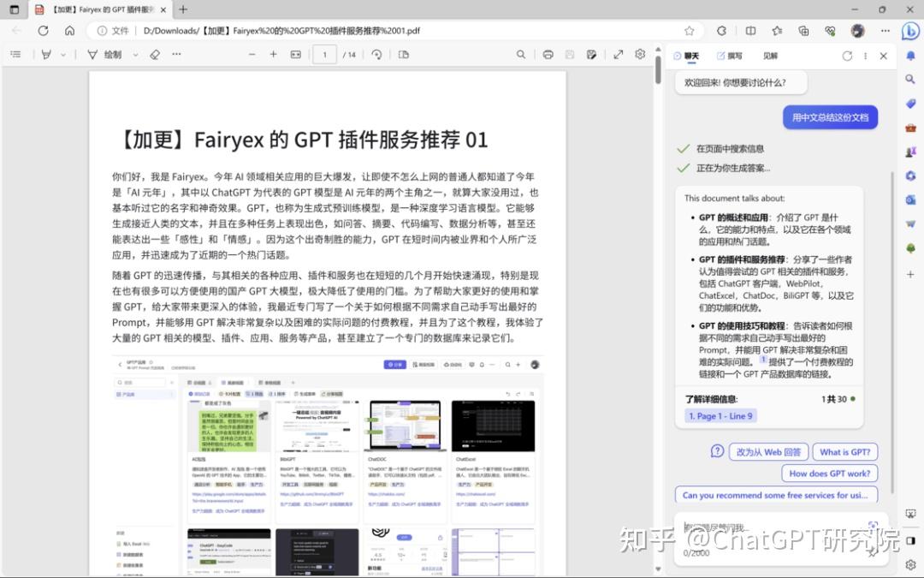This screenshot has width=924, height=578.
Task: Open the green tree sidebar icon
Action: (910, 248)
